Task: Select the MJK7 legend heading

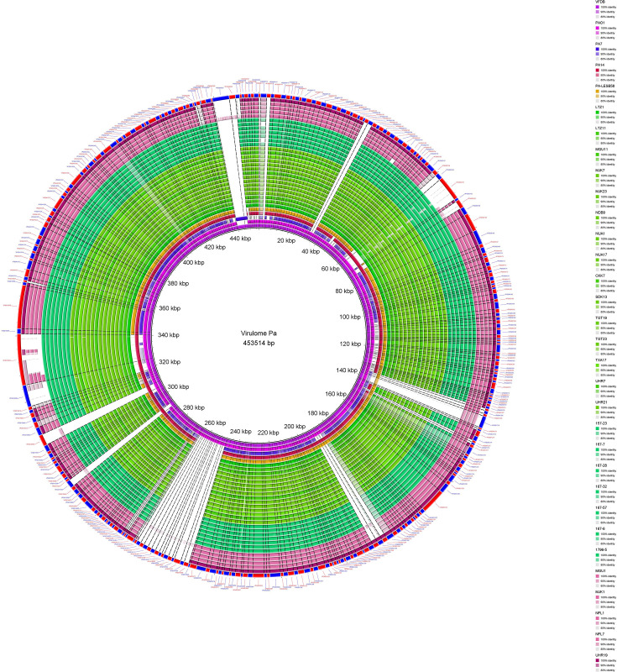Action: tap(600, 171)
